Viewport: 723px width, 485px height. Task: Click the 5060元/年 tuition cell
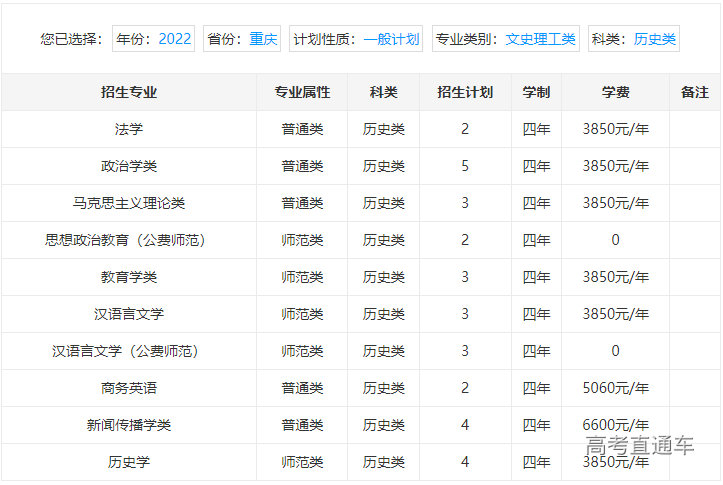(615, 388)
